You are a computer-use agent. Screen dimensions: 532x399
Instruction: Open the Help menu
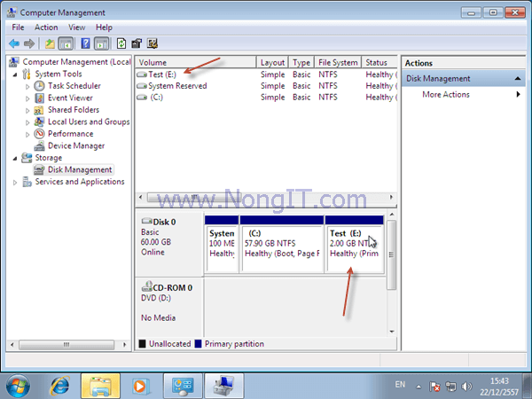(x=104, y=27)
